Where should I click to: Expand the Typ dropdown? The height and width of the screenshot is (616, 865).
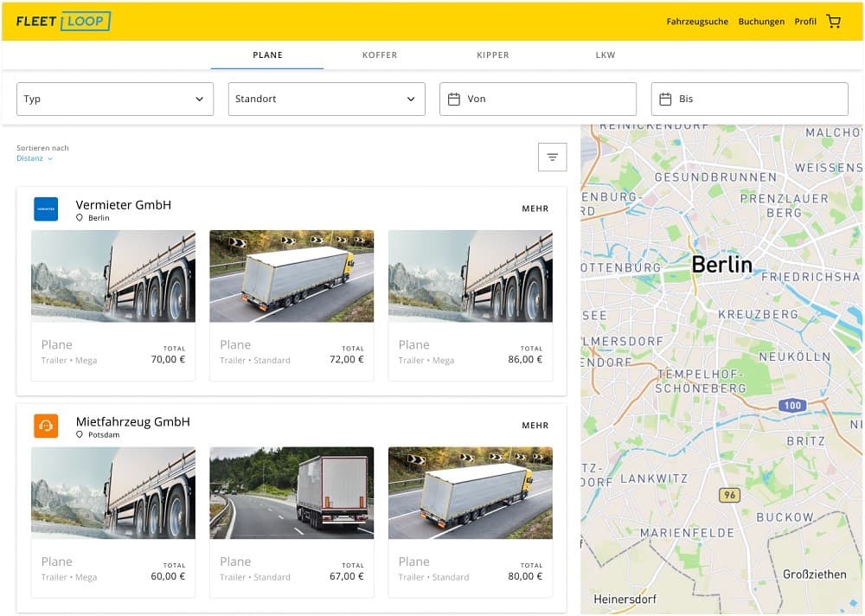click(x=115, y=99)
